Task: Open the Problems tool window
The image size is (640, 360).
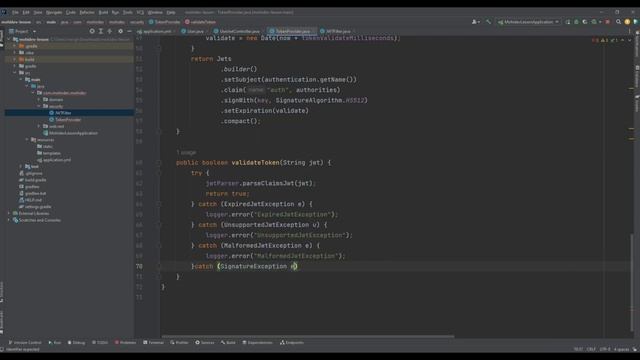Action: point(125,342)
